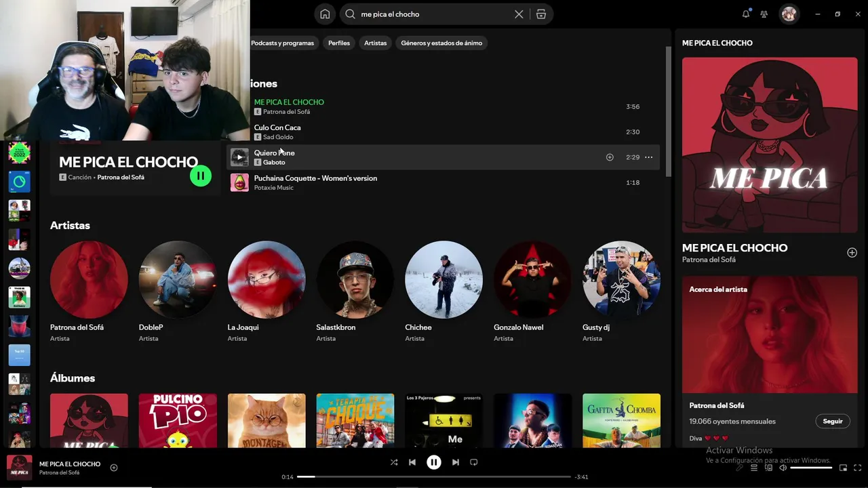Filter results by Artistas
Viewport: 868px width, 488px height.
point(375,43)
